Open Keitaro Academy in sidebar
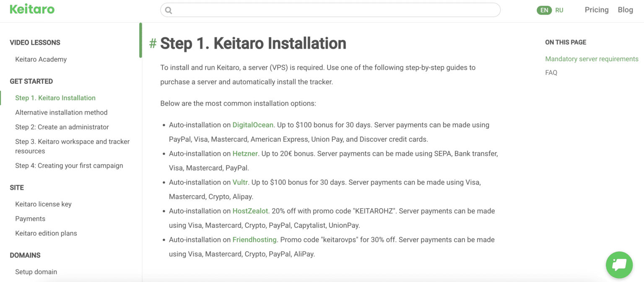Viewport: 644px width, 282px height. 41,59
